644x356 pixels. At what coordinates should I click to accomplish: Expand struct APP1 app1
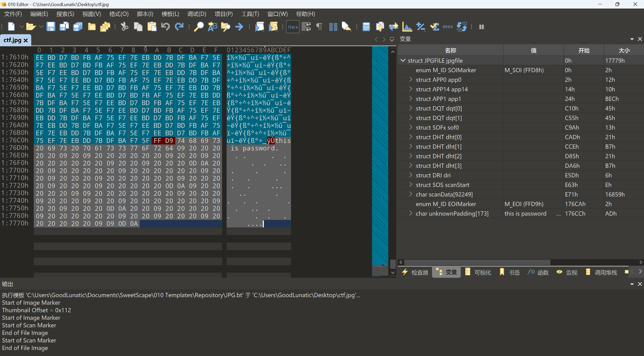411,99
